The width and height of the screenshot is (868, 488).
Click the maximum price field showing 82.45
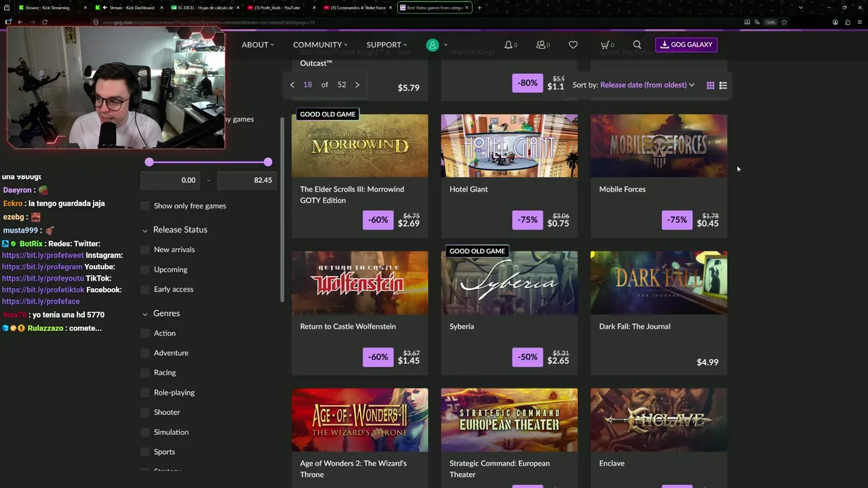(245, 180)
